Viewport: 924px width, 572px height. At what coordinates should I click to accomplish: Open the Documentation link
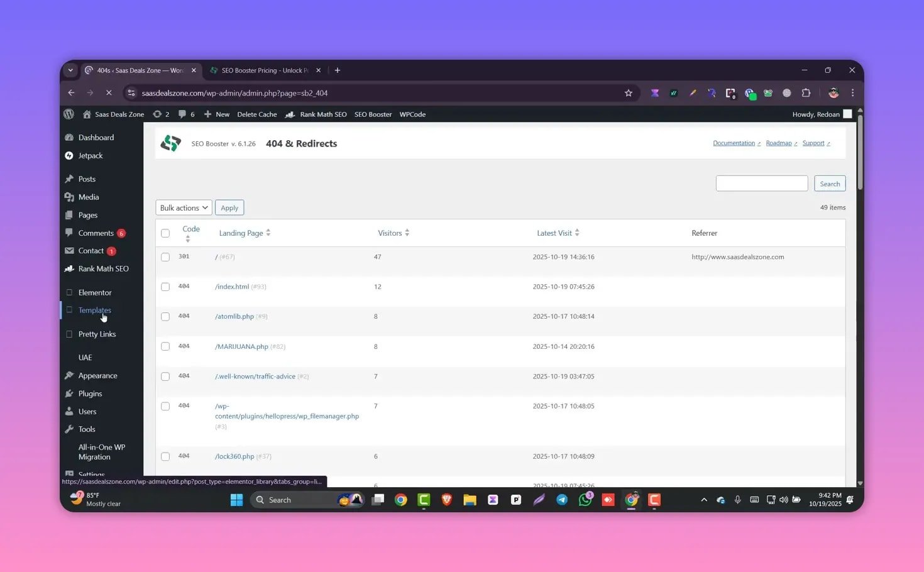coord(734,143)
